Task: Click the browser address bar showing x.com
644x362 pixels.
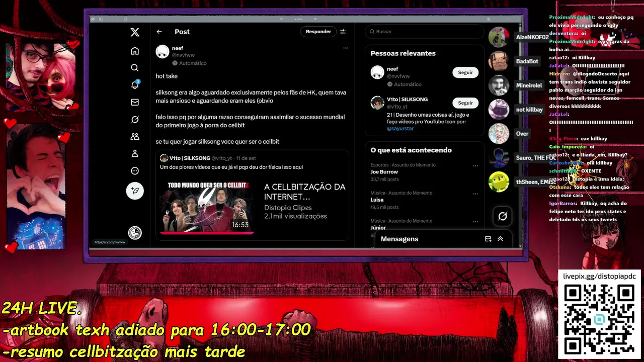Action: pos(298,19)
